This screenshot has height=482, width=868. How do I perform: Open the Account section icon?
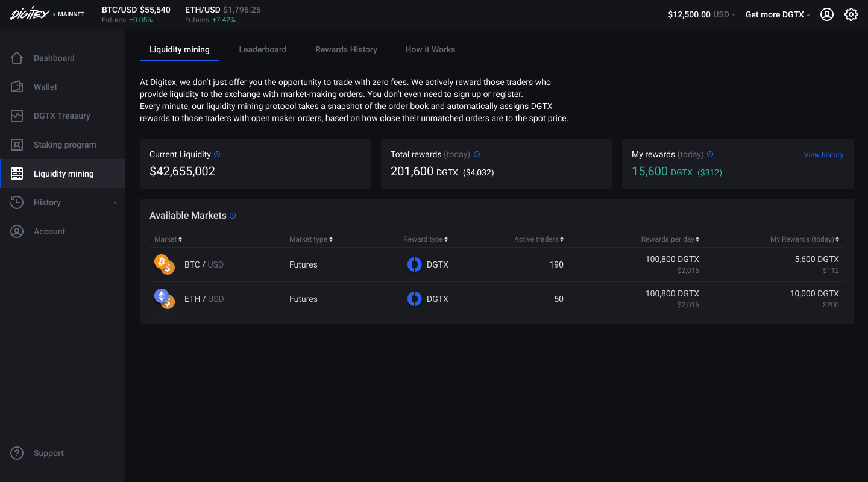coord(17,231)
